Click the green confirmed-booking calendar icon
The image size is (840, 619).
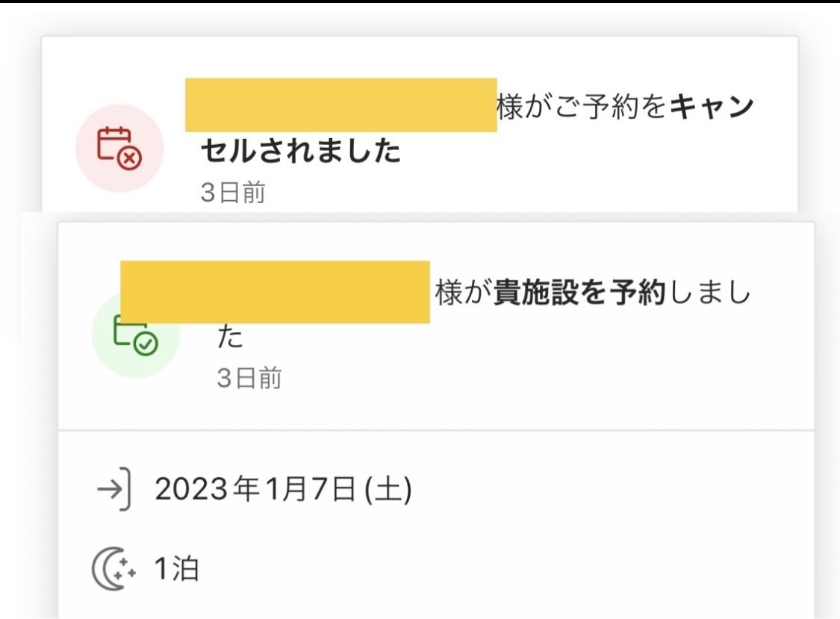click(135, 335)
